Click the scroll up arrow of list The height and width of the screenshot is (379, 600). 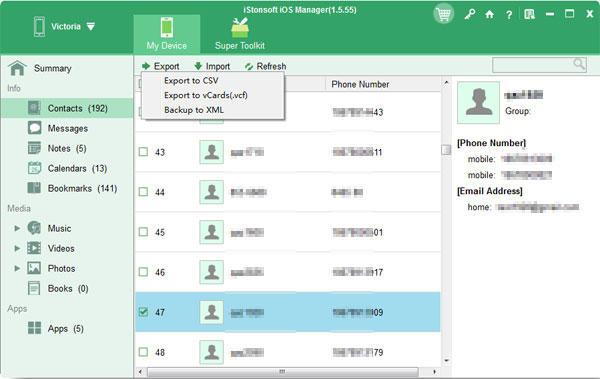(446, 82)
